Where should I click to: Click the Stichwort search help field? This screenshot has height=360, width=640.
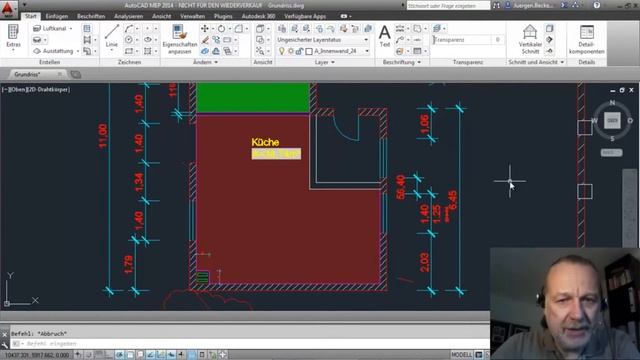coord(448,5)
